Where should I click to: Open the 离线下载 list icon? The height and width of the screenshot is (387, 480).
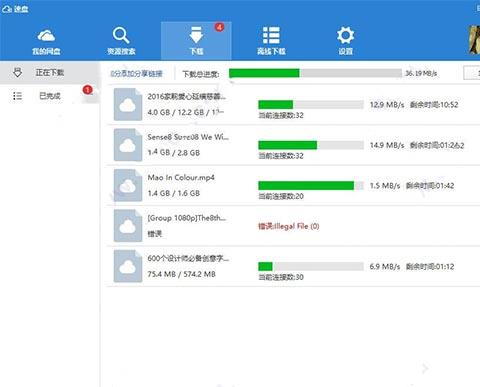(x=271, y=35)
